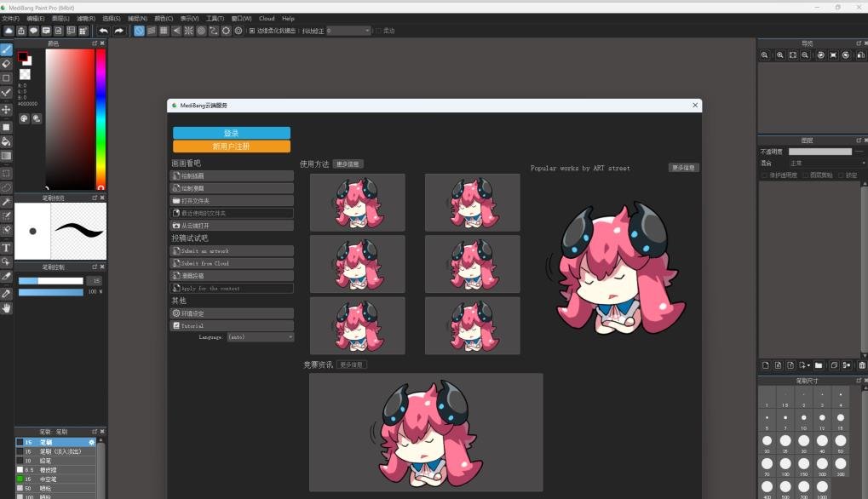Image resolution: width=868 pixels, height=499 pixels.
Task: Open the 工具(T) Tools menu
Action: pos(215,18)
